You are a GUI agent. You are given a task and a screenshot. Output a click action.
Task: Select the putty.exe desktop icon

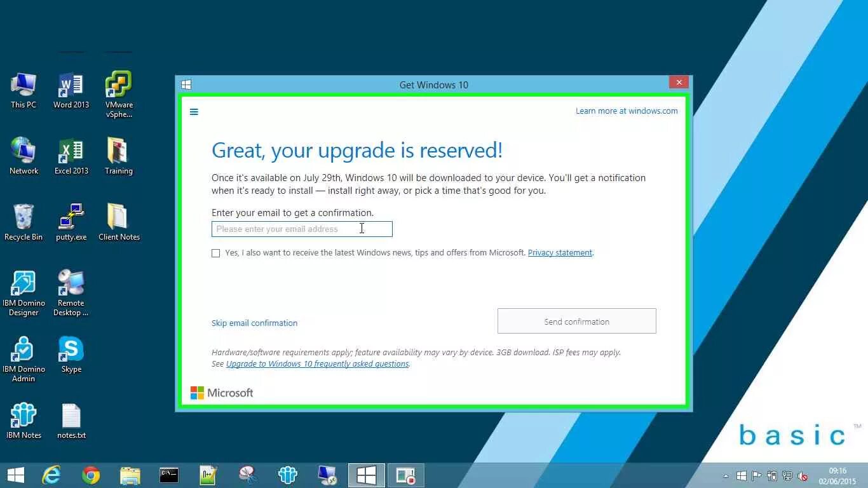tap(71, 222)
